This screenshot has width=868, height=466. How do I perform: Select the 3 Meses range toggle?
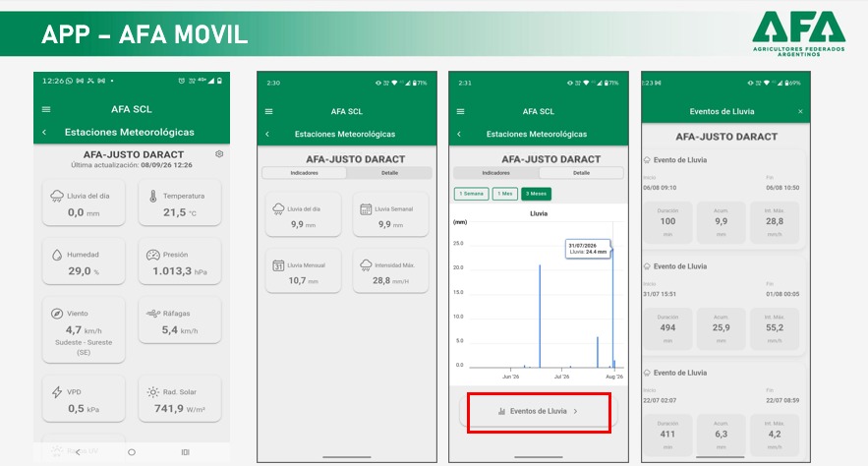click(x=537, y=194)
